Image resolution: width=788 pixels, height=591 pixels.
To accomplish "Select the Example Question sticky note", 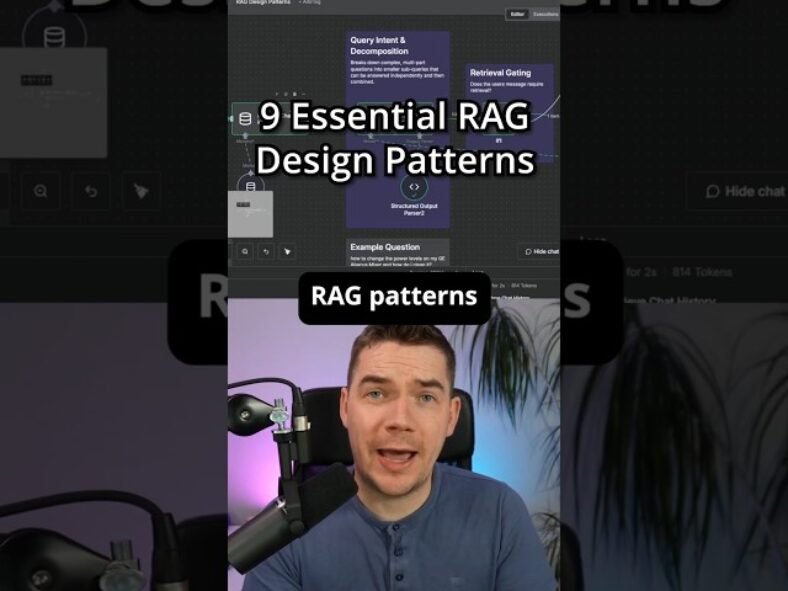I will point(397,250).
